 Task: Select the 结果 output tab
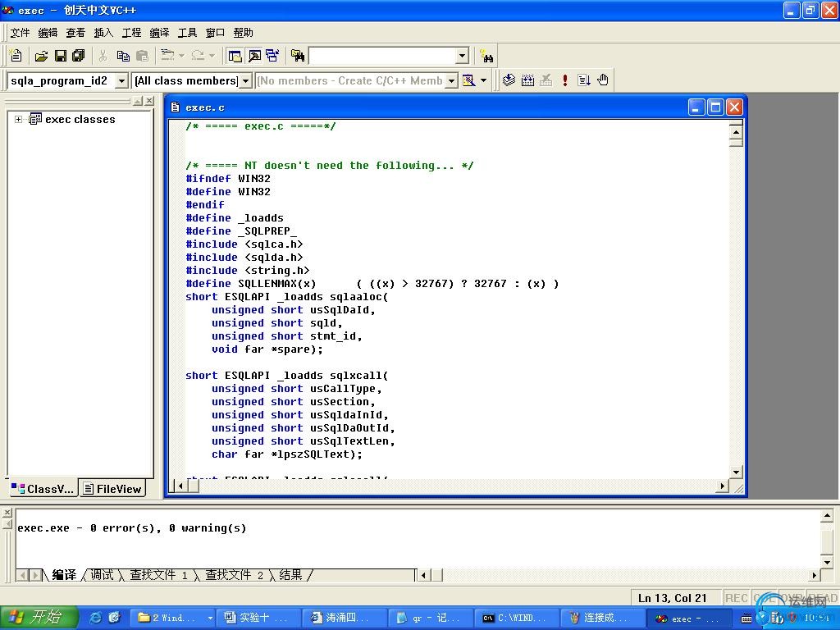(291, 575)
